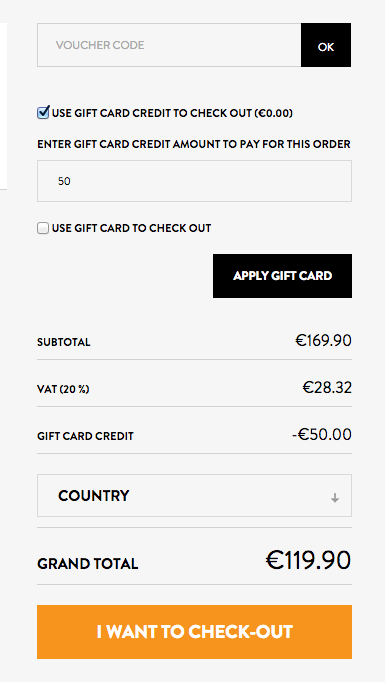This screenshot has width=385, height=682.
Task: Click the 'Grand total' label
Action: pos(88,564)
